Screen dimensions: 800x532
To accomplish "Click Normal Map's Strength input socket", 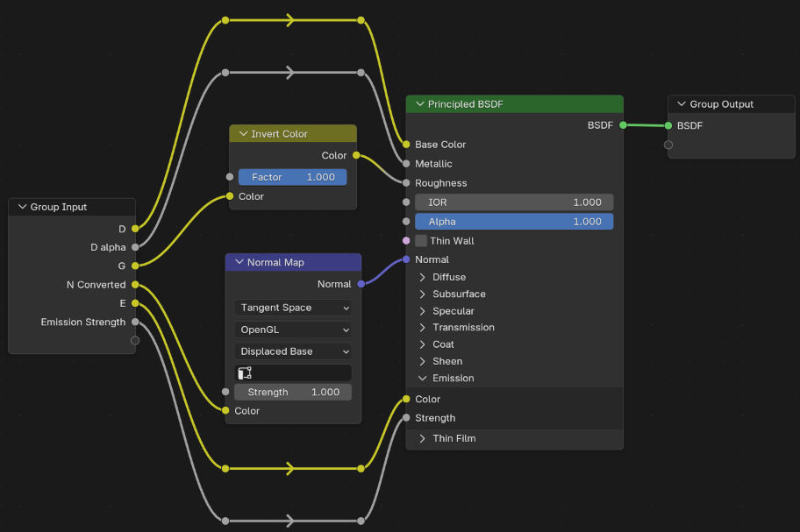I will pyautogui.click(x=225, y=392).
